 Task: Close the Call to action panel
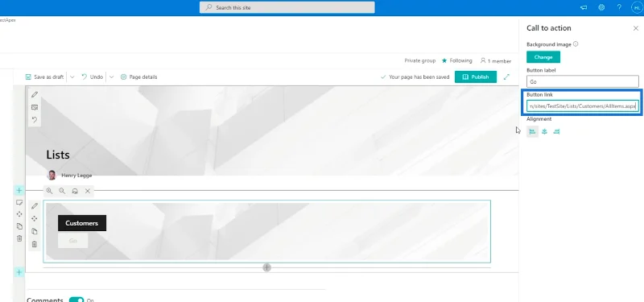point(635,28)
